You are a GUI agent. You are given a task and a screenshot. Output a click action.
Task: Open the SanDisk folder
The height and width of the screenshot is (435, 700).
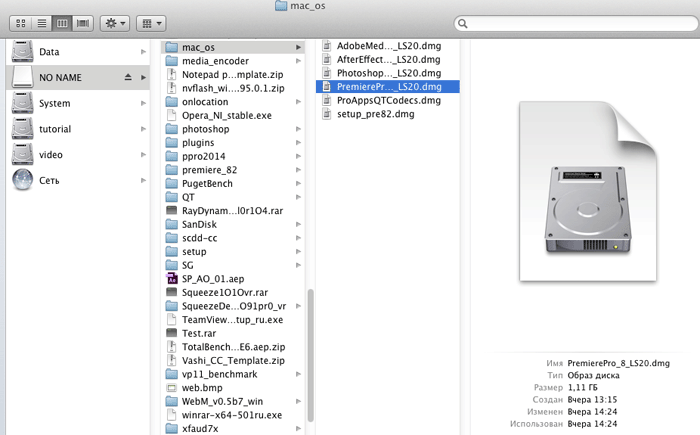[233, 224]
